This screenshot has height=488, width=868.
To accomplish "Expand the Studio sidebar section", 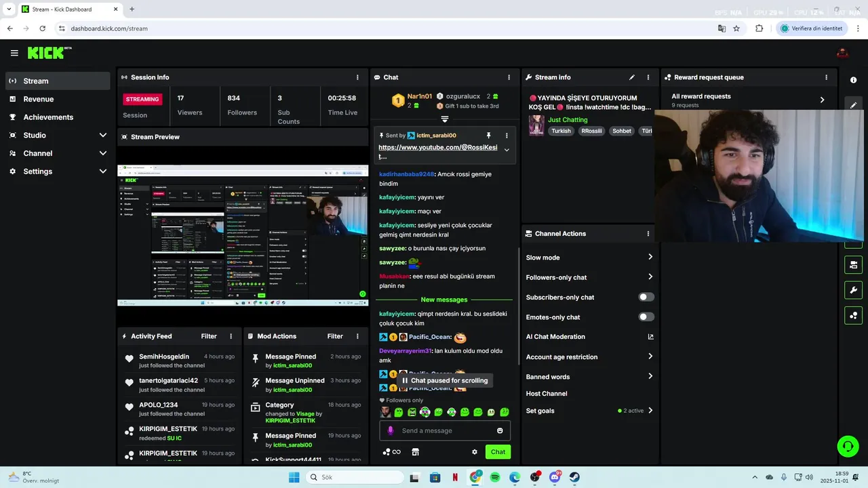I will (102, 135).
